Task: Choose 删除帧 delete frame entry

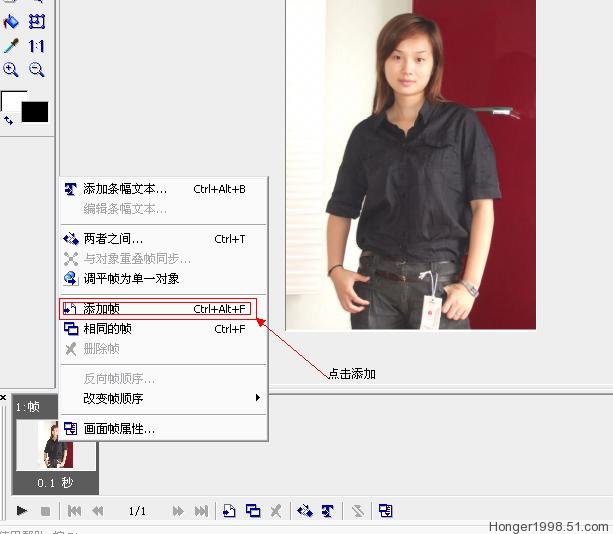Action: pyautogui.click(x=163, y=349)
